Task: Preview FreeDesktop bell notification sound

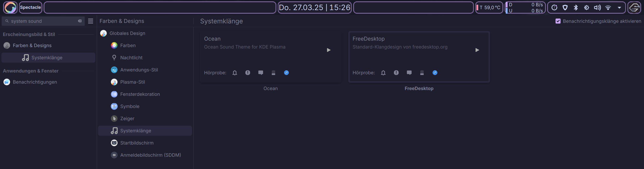Action: pyautogui.click(x=383, y=73)
